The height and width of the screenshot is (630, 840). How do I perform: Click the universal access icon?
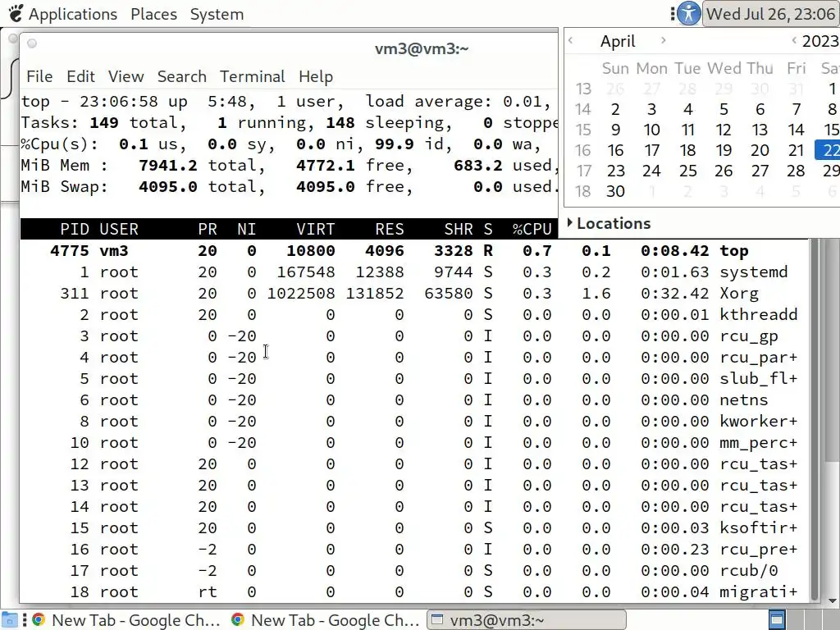tap(688, 13)
